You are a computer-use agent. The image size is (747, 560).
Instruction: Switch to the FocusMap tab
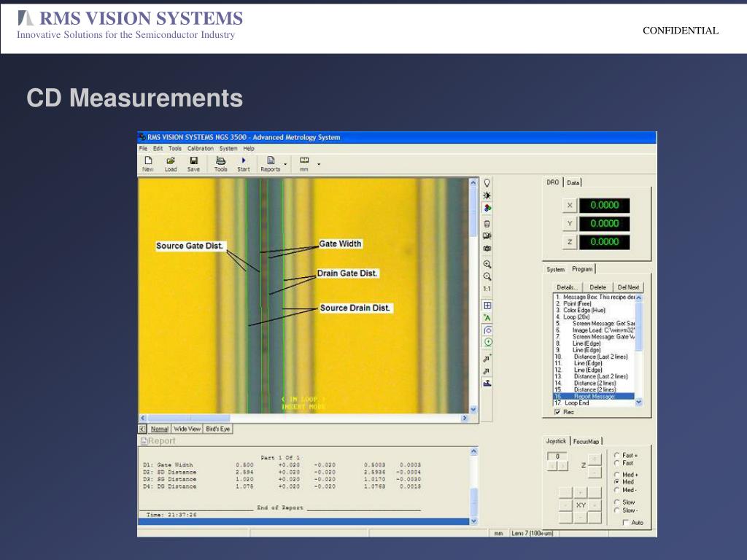click(586, 441)
